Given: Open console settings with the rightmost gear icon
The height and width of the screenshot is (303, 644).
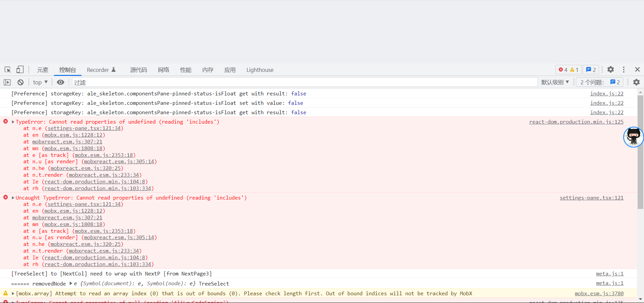Looking at the screenshot, I should coord(637,82).
